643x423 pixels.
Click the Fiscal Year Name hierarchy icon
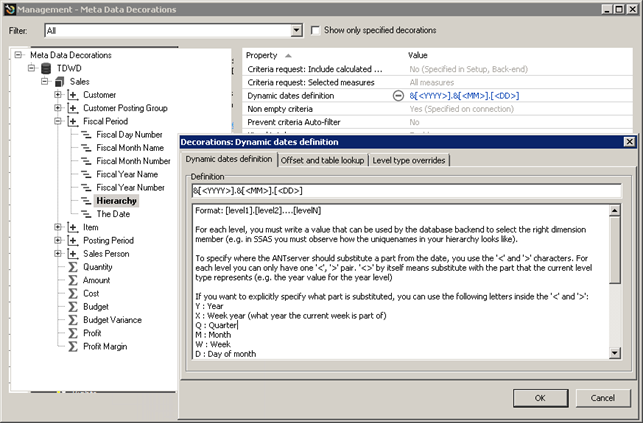pyautogui.click(x=86, y=174)
